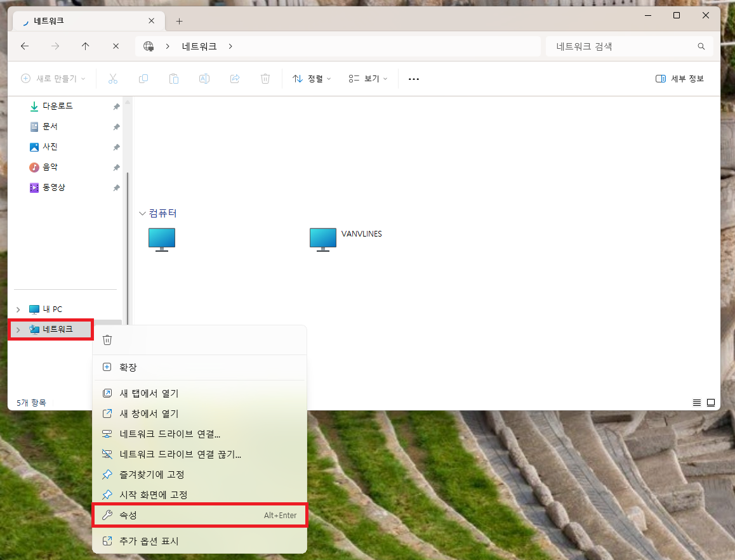Open the See more (...) toolbar button

tap(414, 78)
